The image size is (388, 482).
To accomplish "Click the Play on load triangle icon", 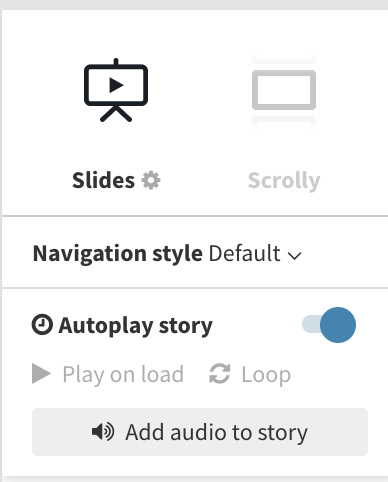I will click(x=41, y=374).
